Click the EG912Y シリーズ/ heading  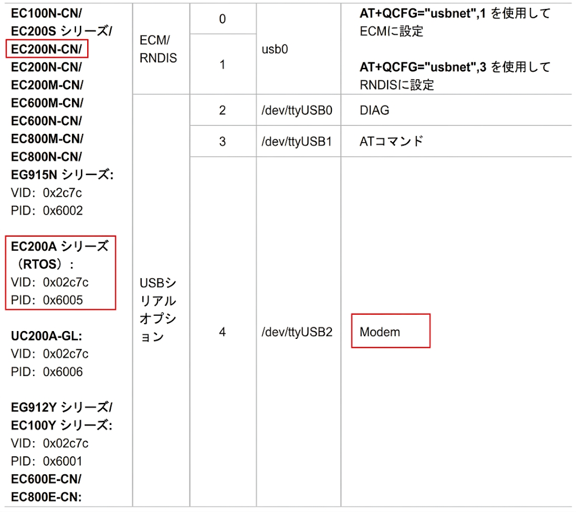point(61,408)
